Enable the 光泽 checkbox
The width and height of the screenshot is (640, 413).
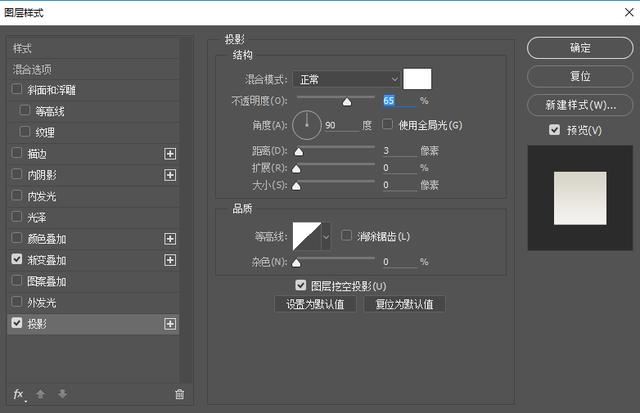click(x=17, y=216)
